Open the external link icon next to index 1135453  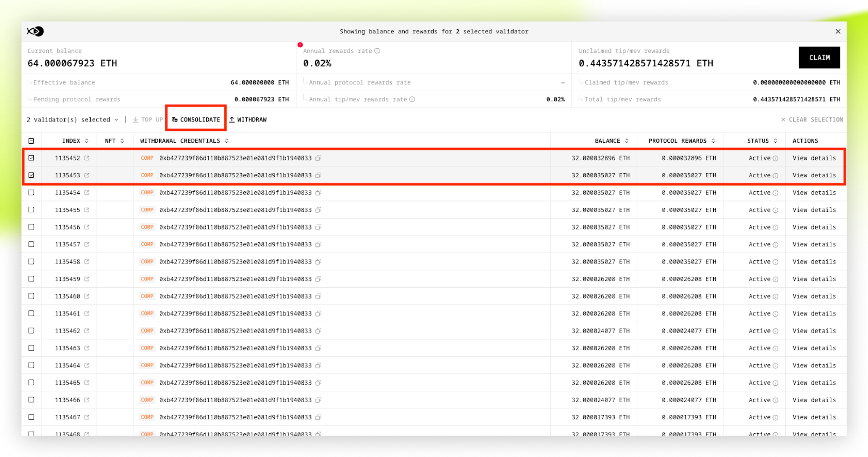(x=87, y=175)
